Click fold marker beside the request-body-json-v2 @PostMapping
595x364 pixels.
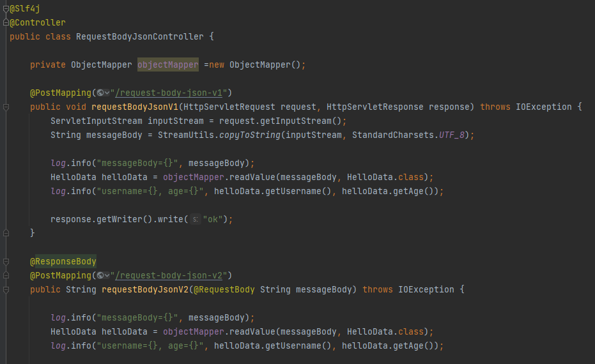tap(6, 276)
